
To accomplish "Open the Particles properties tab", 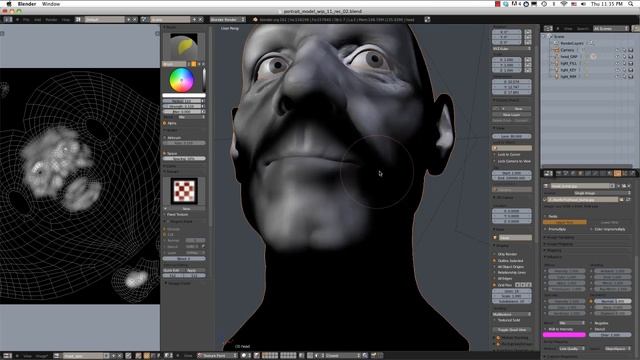I will coord(625,173).
